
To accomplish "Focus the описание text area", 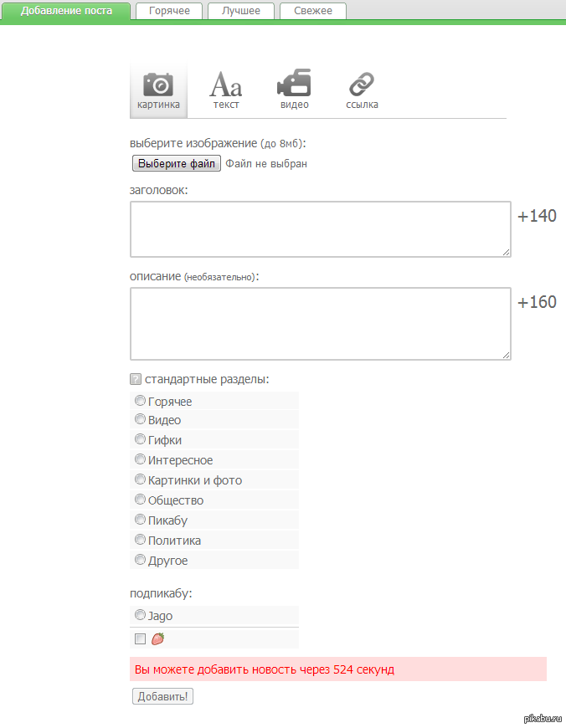I will [320, 323].
